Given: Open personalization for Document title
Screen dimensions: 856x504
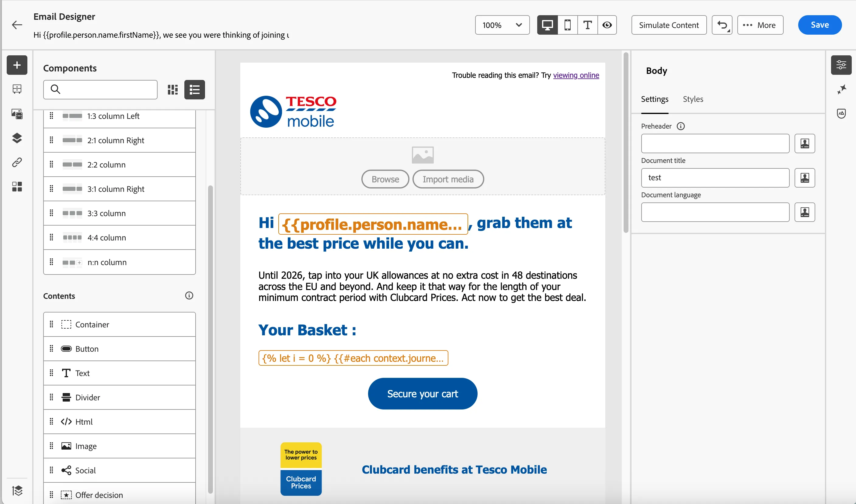Looking at the screenshot, I should coord(804,178).
